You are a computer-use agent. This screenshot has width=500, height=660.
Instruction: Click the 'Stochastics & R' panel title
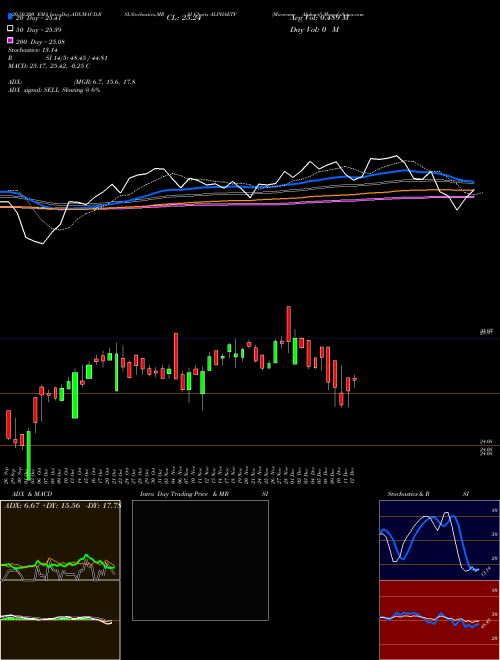pos(409,494)
